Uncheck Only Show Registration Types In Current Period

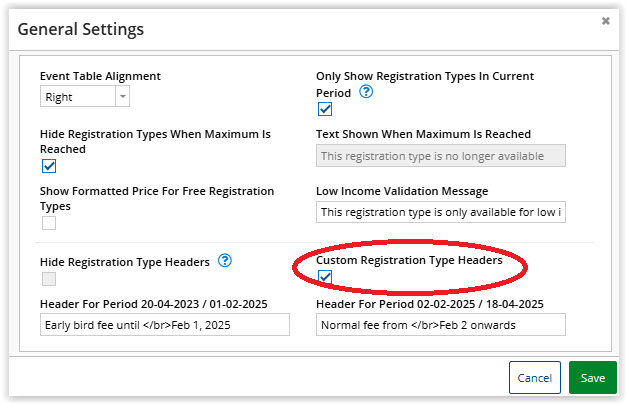pos(324,109)
